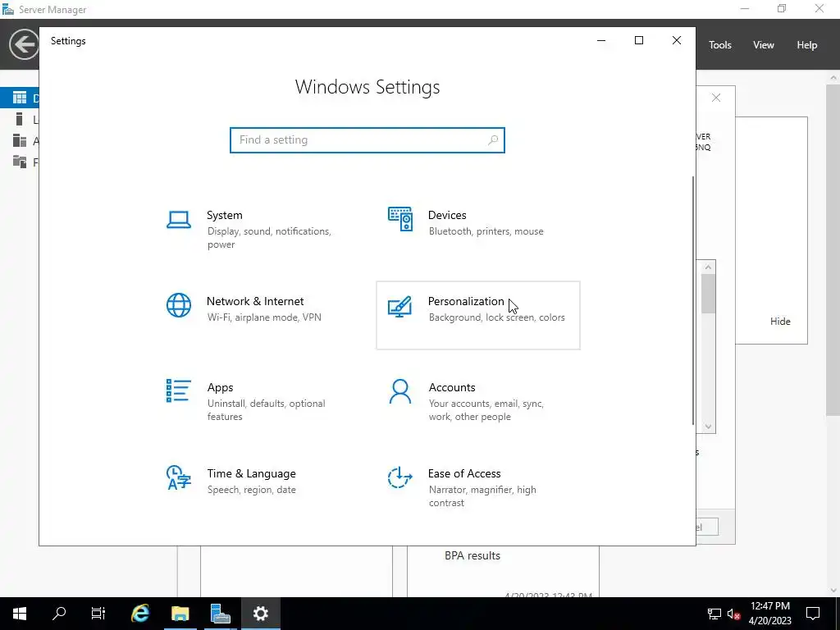840x630 pixels.
Task: Open the Ease of Access icon
Action: 399,477
